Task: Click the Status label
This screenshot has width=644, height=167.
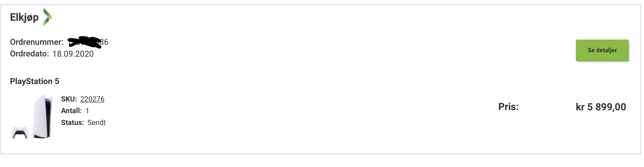Action: [x=72, y=122]
